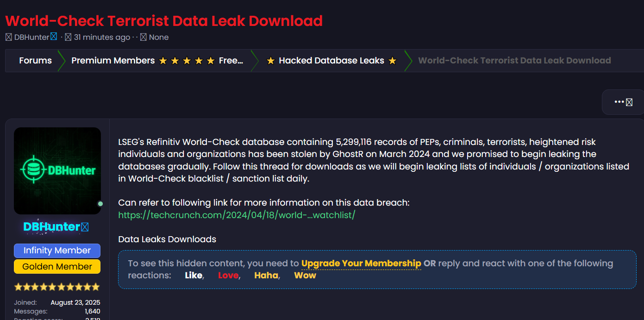Navigate to Hacked Database Leaks breadcrumb
Image resolution: width=644 pixels, height=320 pixels.
pyautogui.click(x=331, y=61)
